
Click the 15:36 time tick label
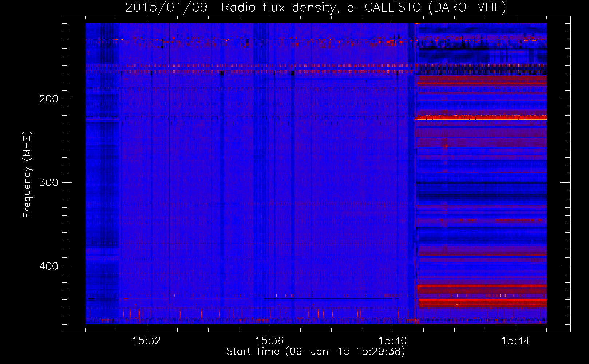tap(269, 341)
